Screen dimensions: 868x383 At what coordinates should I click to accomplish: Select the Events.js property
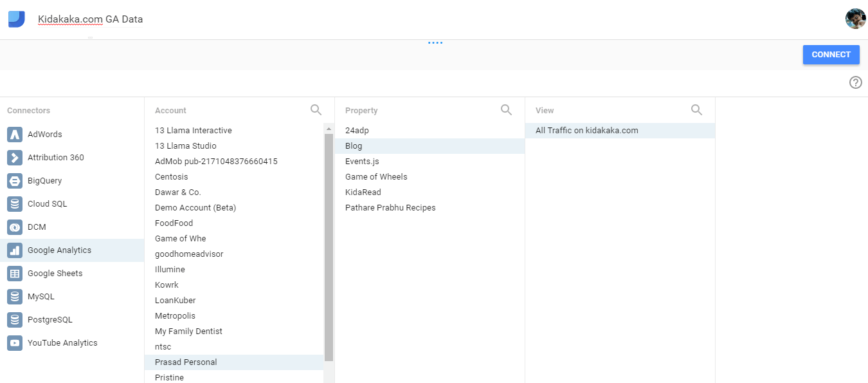pyautogui.click(x=429, y=162)
